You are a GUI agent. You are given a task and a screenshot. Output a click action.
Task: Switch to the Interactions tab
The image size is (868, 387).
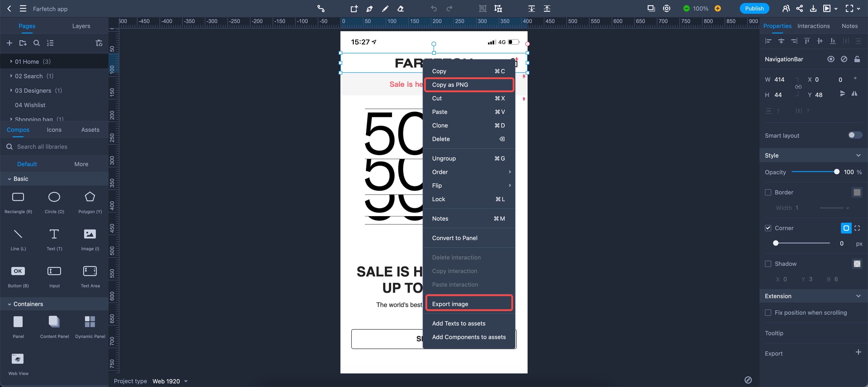pyautogui.click(x=814, y=26)
